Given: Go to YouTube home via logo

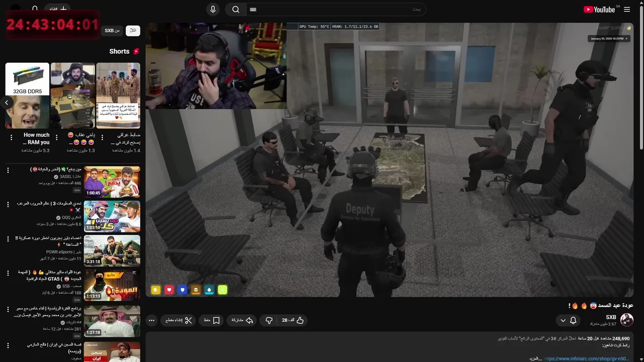Looking at the screenshot, I should click(x=599, y=10).
